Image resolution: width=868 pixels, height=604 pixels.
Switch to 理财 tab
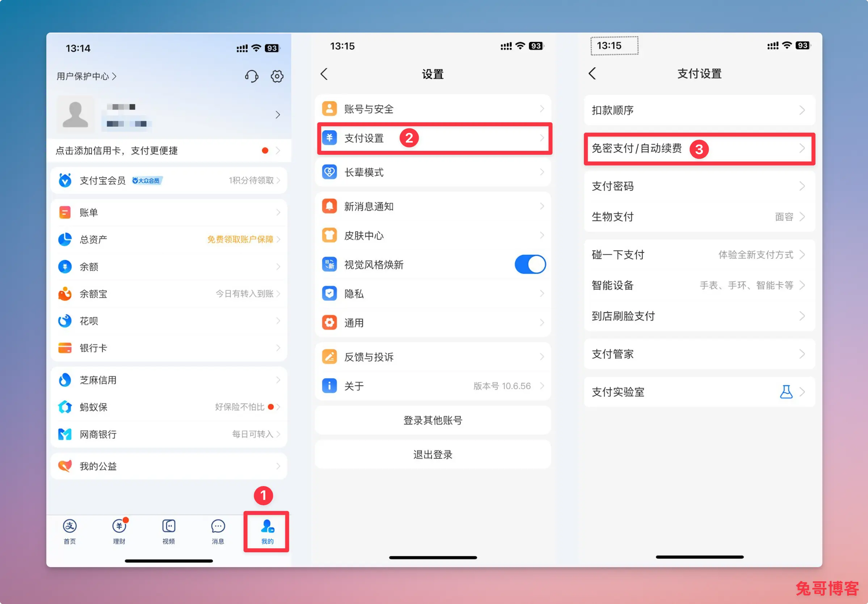[x=119, y=532]
